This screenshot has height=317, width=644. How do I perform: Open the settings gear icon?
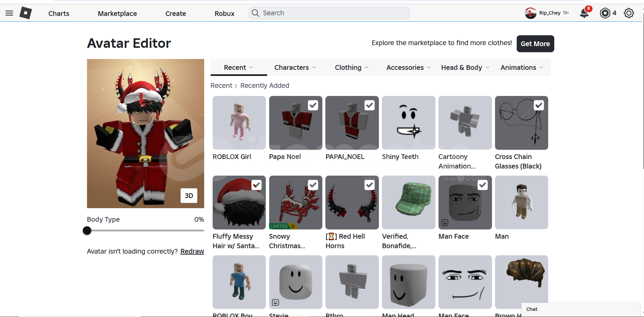(629, 13)
